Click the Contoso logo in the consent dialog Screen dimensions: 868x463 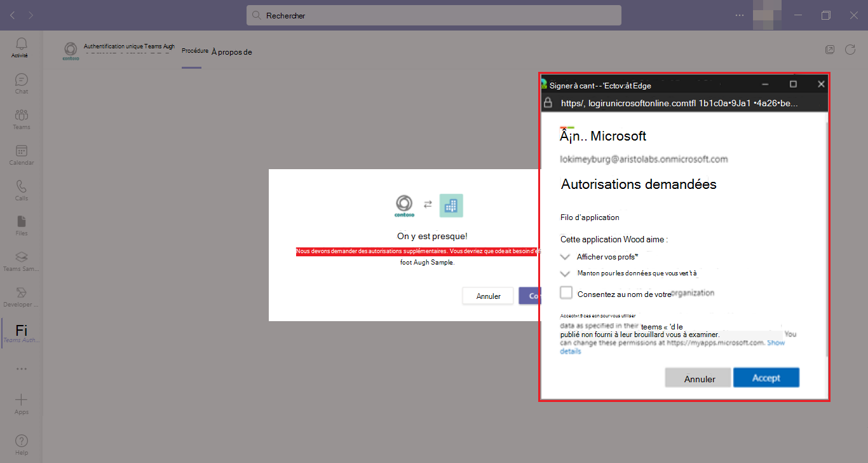click(403, 205)
